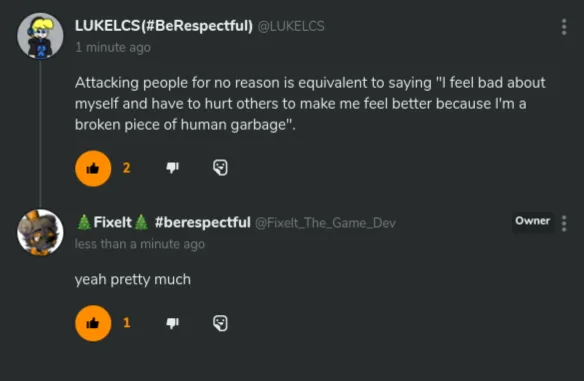
Task: Click the like count 2 on LUKELCS's comment
Action: click(x=127, y=168)
